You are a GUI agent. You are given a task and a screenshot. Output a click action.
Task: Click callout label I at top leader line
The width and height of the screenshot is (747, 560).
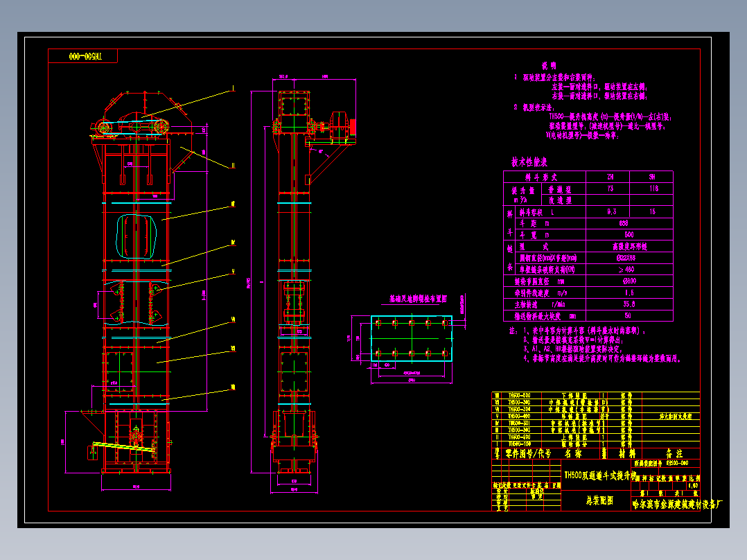point(233,88)
